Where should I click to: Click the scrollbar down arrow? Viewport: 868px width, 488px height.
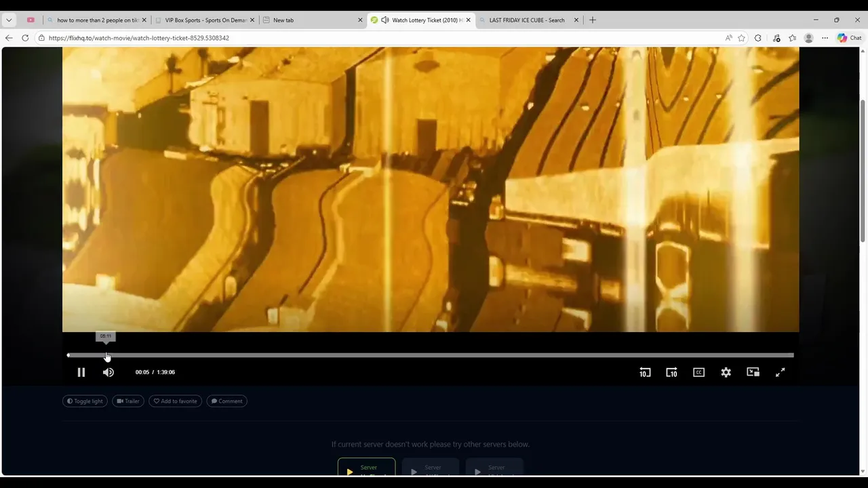(x=863, y=471)
